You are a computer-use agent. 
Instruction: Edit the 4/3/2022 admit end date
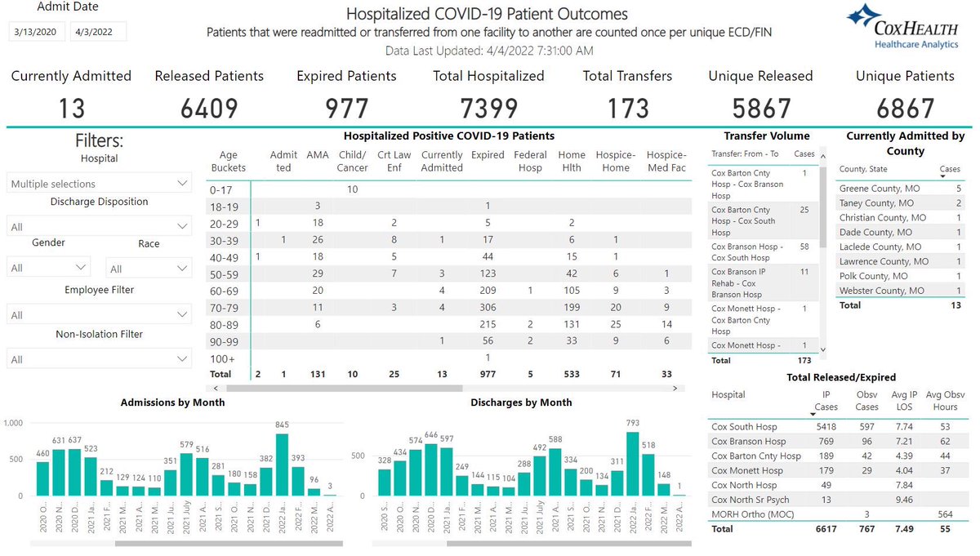point(98,33)
